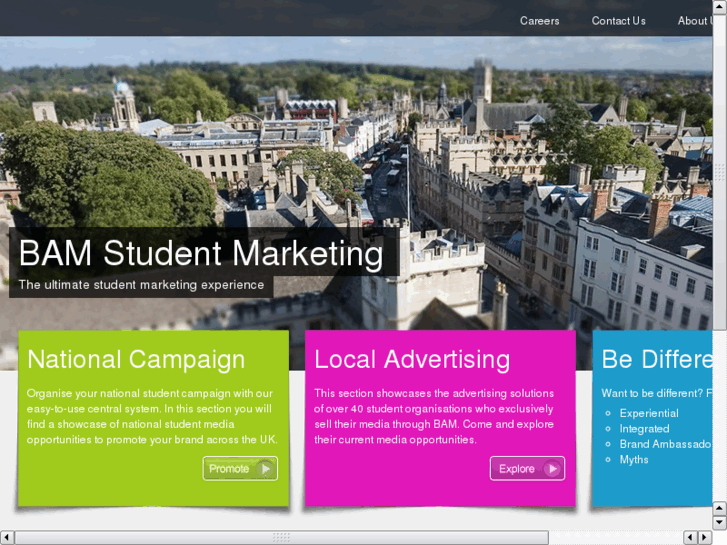
Task: Click the horizontal scrollbar left arrow near right end
Action: point(691,538)
